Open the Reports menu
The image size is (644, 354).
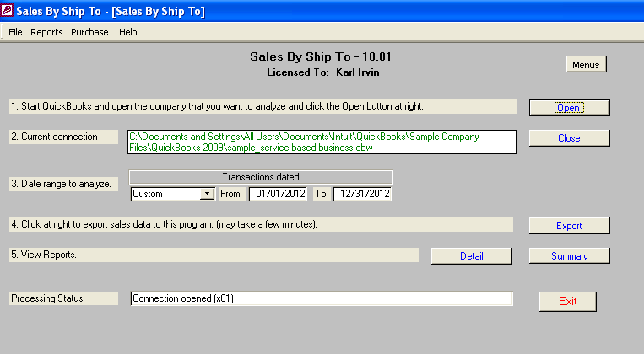point(46,32)
